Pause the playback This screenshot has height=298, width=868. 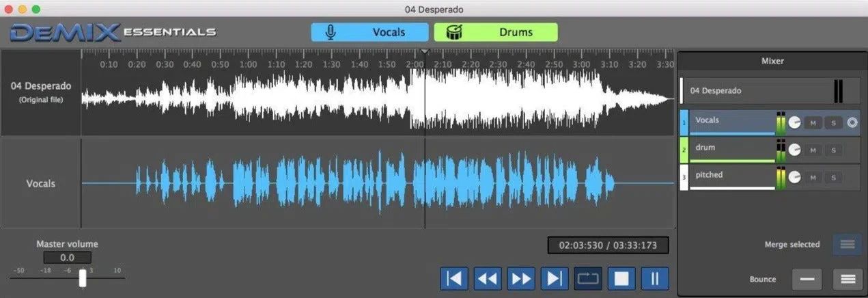pos(655,278)
